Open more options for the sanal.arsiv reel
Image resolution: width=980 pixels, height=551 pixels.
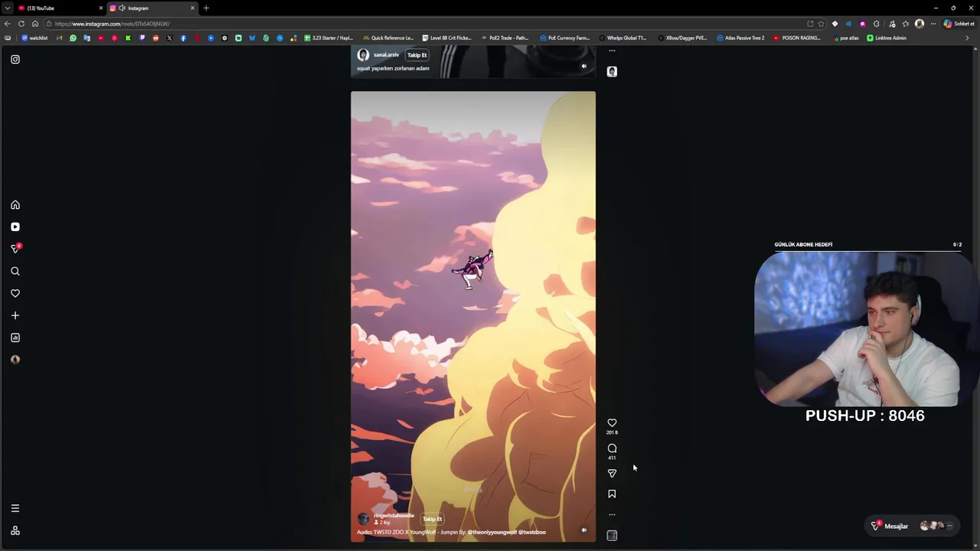(612, 51)
